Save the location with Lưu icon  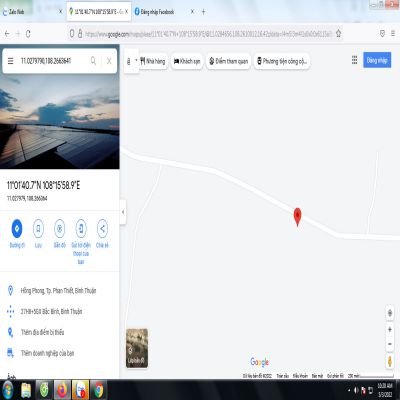point(38,229)
